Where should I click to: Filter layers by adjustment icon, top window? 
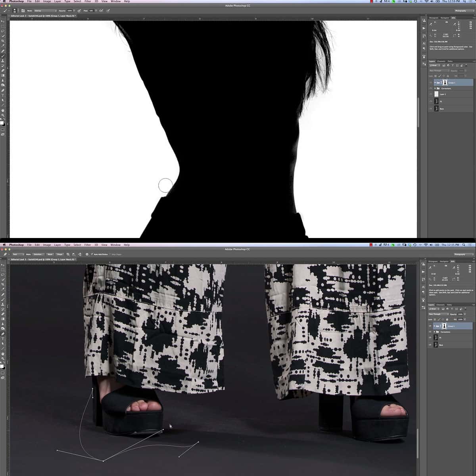coord(448,65)
